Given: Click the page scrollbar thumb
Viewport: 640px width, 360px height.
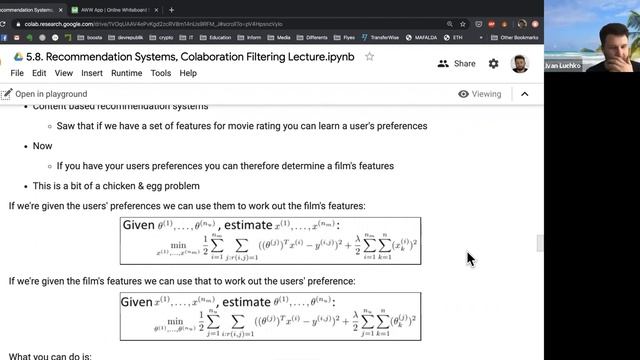Looking at the screenshot, I should pyautogui.click(x=540, y=243).
